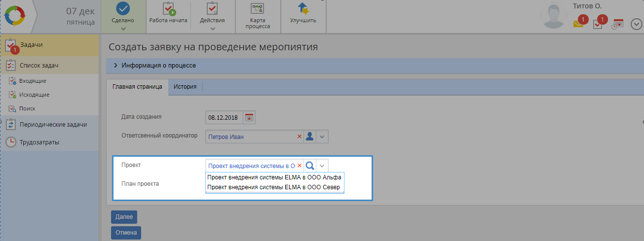644x241 pixels.
Task: Open the date picker calendar icon
Action: click(249, 117)
